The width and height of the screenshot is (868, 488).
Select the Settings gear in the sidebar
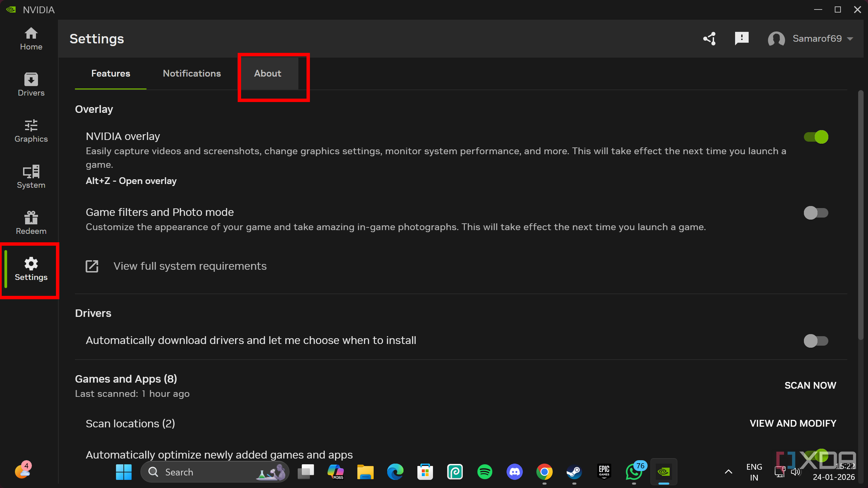click(x=31, y=269)
